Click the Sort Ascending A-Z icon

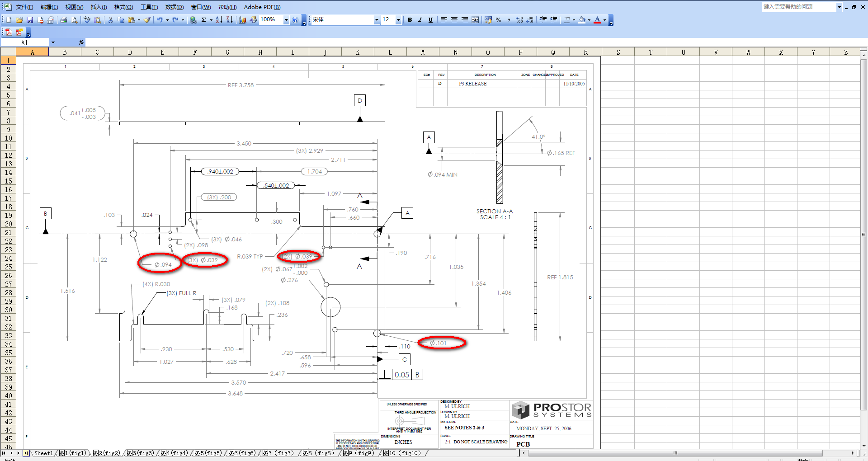(x=219, y=20)
